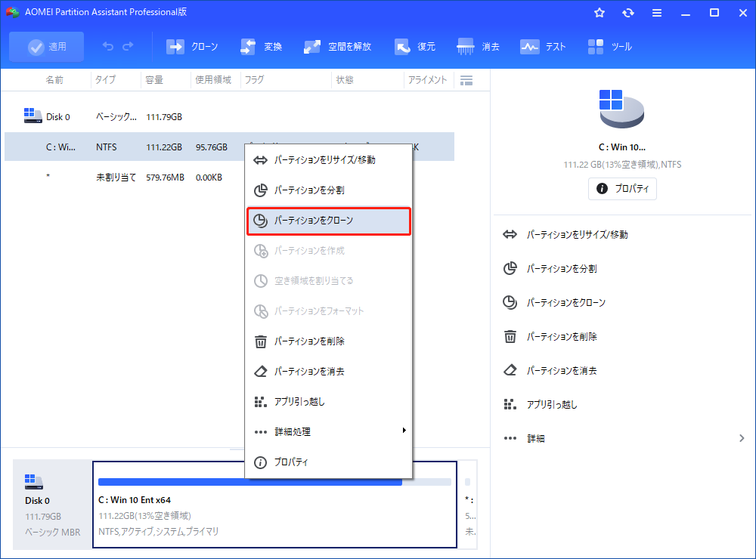Click the large disk icon in right panel
Viewport: 756px width, 559px height.
click(x=621, y=109)
